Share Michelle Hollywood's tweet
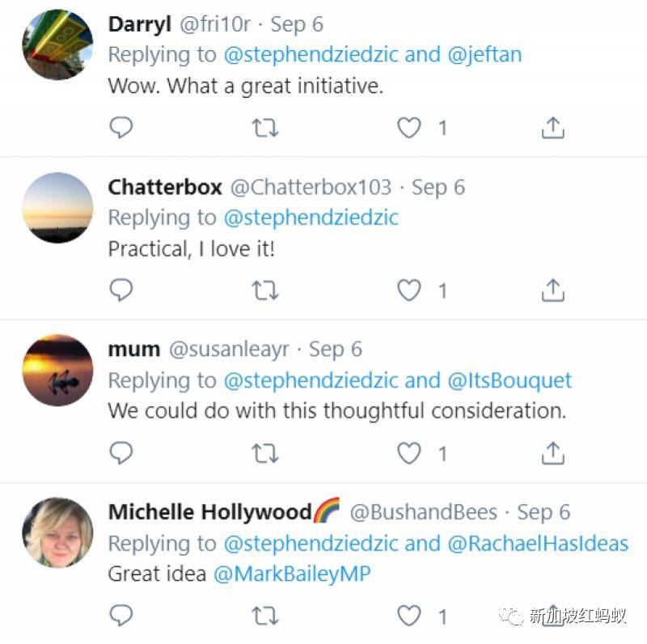This screenshot has width=647, height=644. 552,616
